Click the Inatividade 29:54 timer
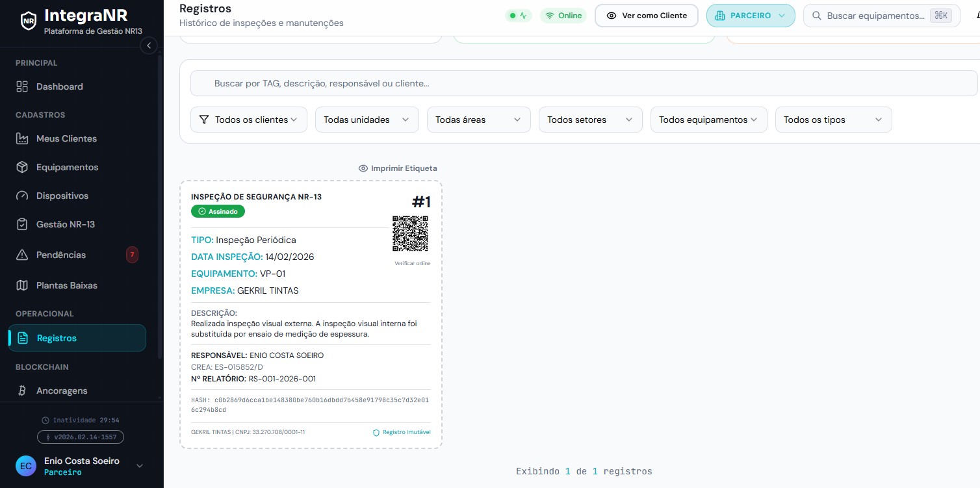Screen dimensions: 980x488 coord(81,420)
